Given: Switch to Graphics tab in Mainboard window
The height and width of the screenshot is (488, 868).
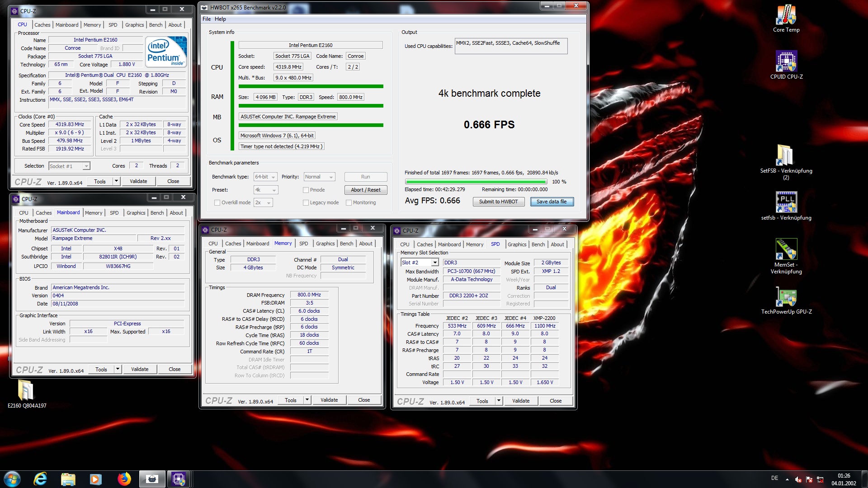Looking at the screenshot, I should point(136,213).
